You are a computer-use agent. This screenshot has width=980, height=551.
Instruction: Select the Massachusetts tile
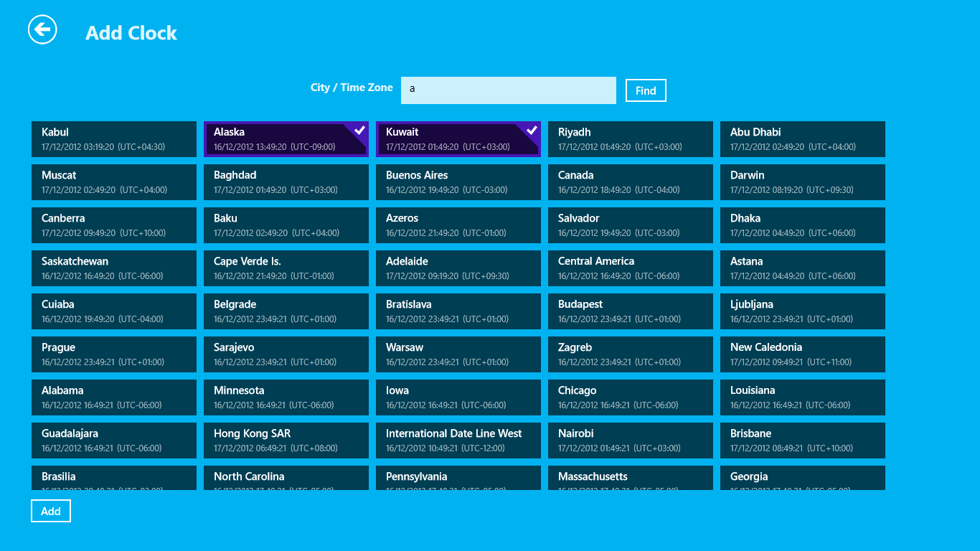[x=631, y=478]
